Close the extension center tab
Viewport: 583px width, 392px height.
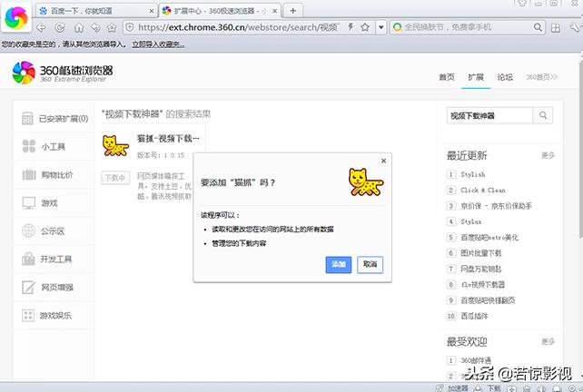tap(275, 11)
